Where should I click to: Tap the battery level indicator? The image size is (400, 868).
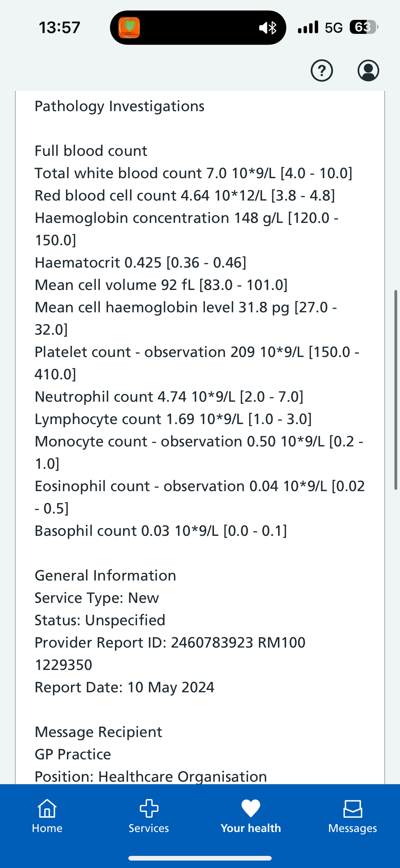(364, 27)
